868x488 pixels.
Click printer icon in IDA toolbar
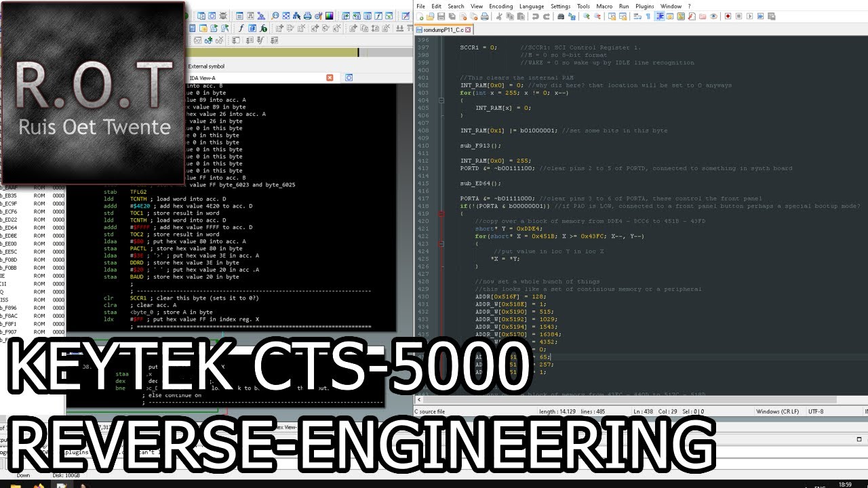click(x=307, y=16)
